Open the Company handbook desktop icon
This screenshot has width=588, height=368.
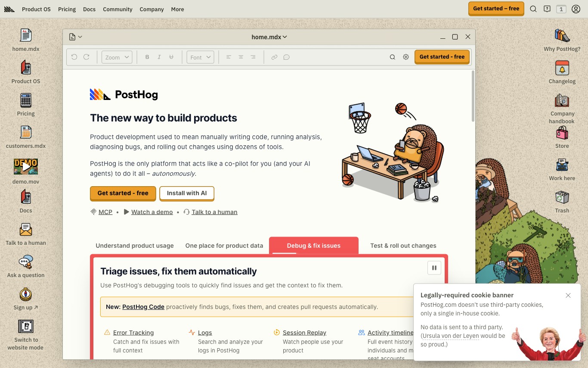[x=562, y=100]
